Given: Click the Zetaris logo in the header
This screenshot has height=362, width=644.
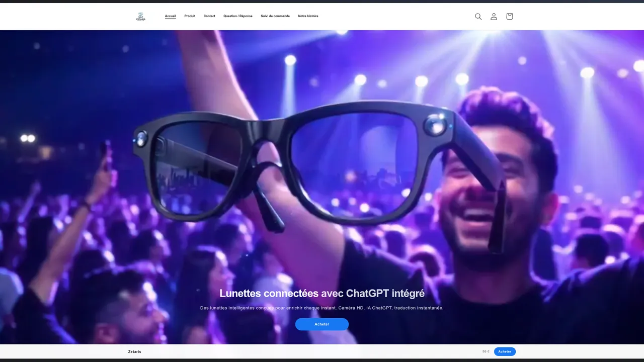Looking at the screenshot, I should (141, 17).
